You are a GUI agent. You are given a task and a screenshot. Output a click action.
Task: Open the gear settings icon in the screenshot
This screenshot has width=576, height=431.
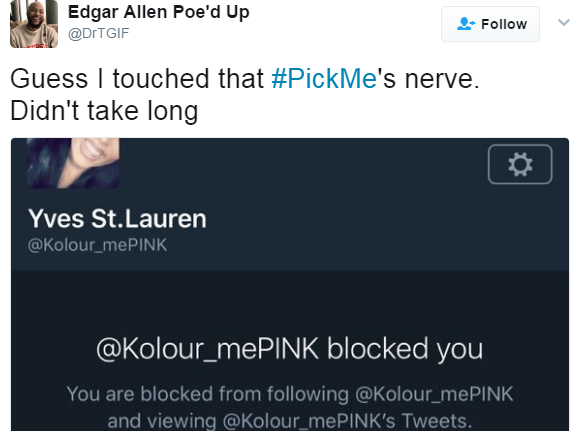pyautogui.click(x=520, y=164)
